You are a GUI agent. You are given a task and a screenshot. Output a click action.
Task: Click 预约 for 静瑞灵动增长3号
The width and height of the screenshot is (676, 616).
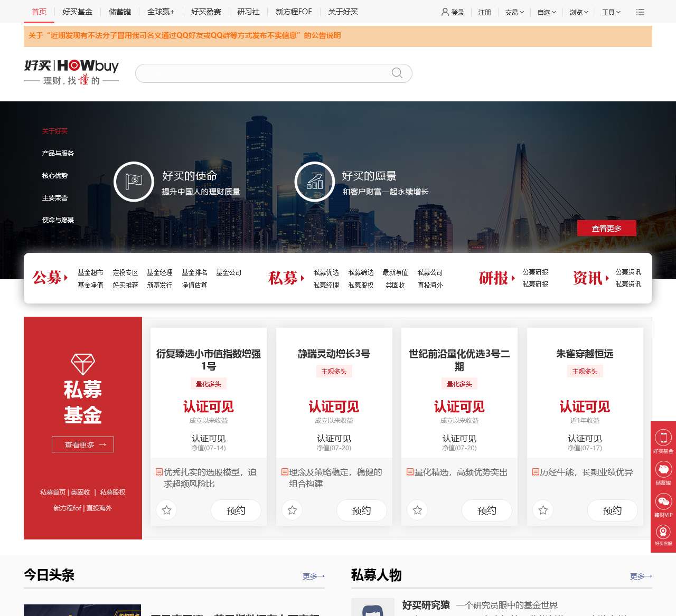(x=361, y=510)
